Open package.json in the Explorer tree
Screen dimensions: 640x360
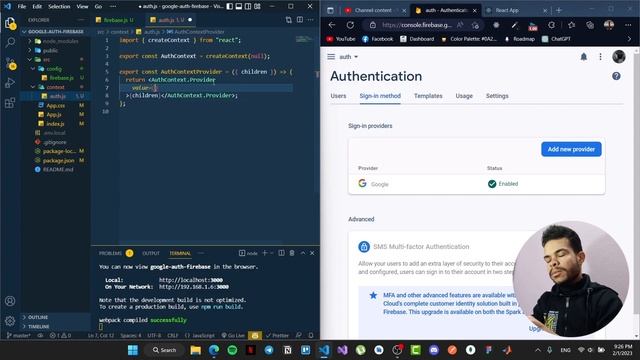pyautogui.click(x=58, y=160)
